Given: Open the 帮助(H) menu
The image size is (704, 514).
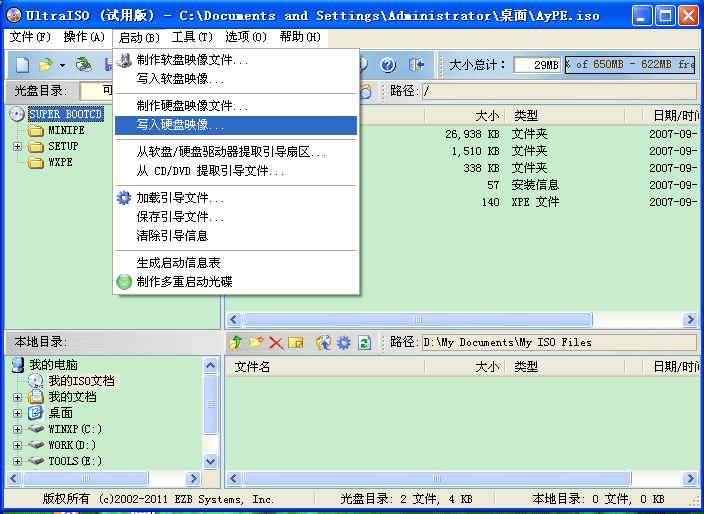Looking at the screenshot, I should [300, 37].
